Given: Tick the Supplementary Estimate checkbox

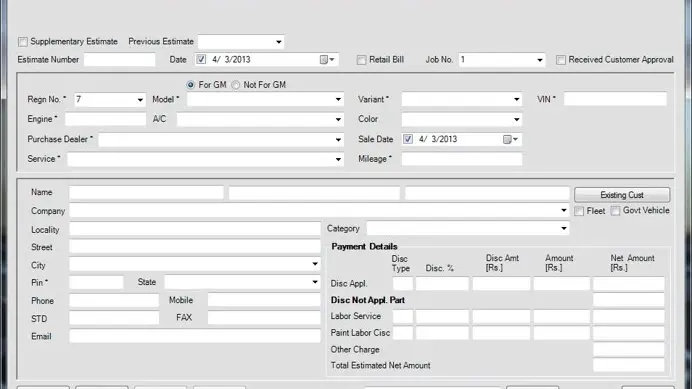Looking at the screenshot, I should tap(23, 42).
